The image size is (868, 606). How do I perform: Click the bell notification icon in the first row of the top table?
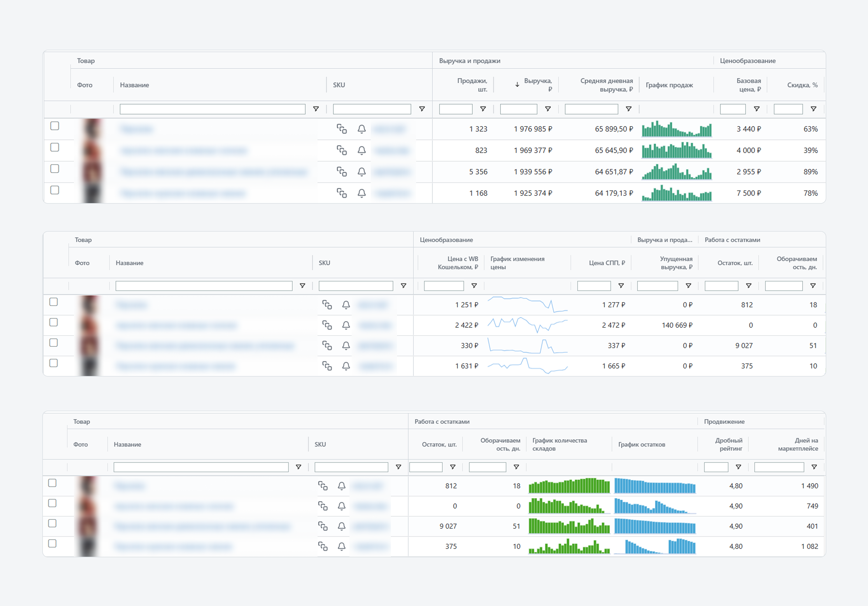point(361,129)
